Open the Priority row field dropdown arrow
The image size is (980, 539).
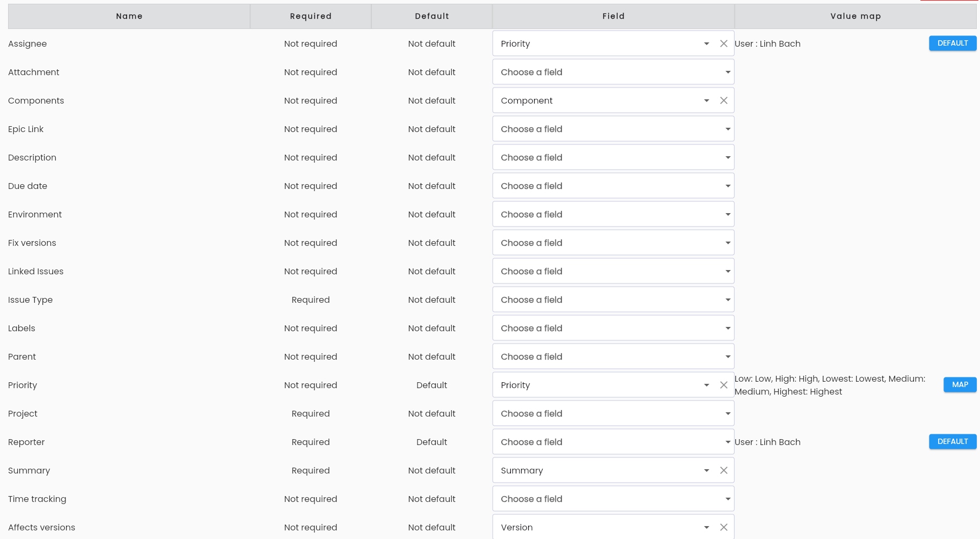pyautogui.click(x=706, y=385)
